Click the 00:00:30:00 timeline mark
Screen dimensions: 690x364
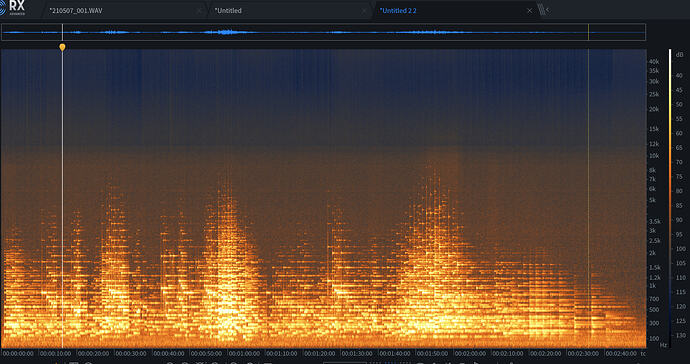(131, 353)
